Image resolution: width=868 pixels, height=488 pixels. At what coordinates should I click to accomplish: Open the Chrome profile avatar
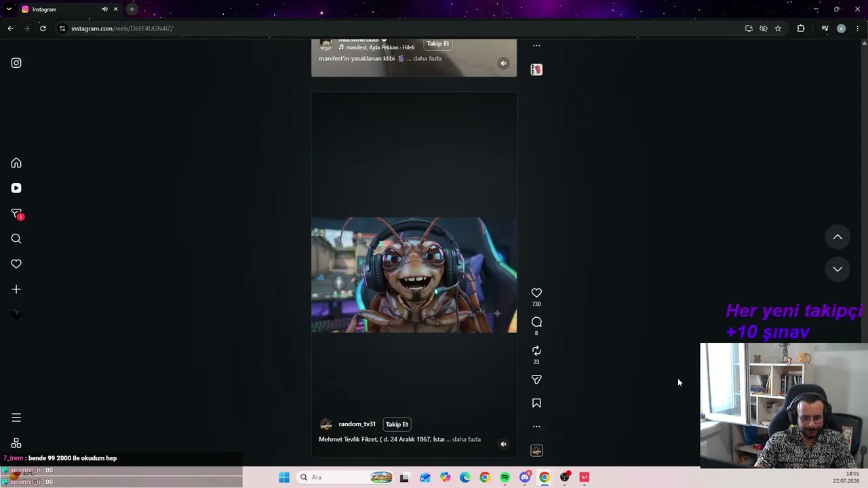click(841, 28)
